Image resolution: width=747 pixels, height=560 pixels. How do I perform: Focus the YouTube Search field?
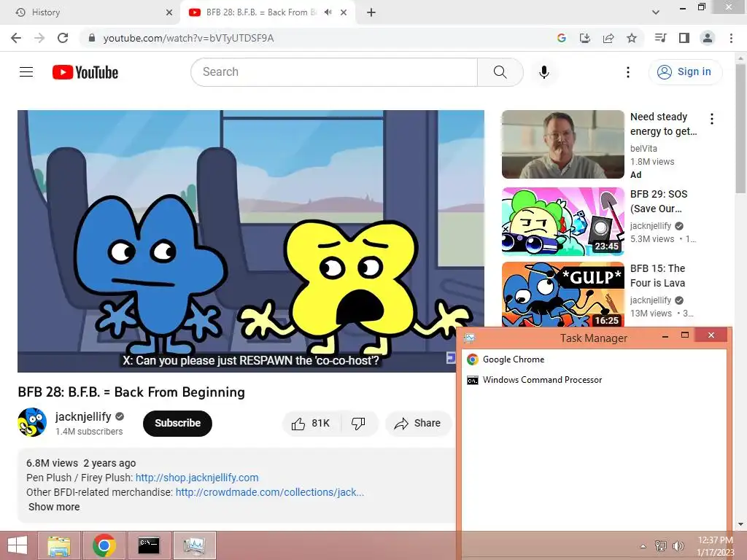point(334,72)
